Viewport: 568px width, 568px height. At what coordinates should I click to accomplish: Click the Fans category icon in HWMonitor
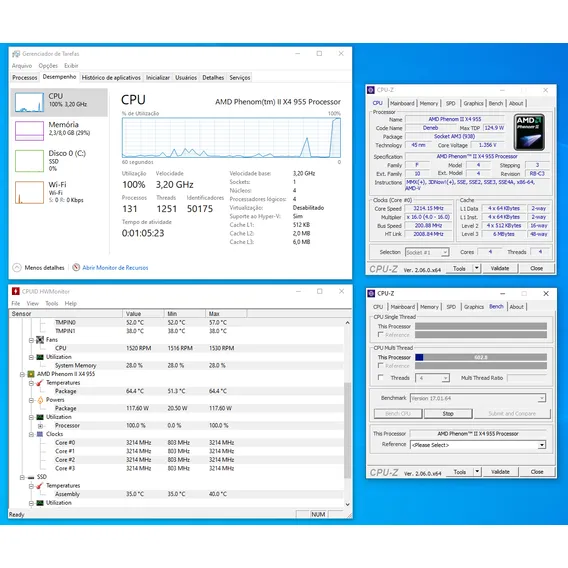40,340
